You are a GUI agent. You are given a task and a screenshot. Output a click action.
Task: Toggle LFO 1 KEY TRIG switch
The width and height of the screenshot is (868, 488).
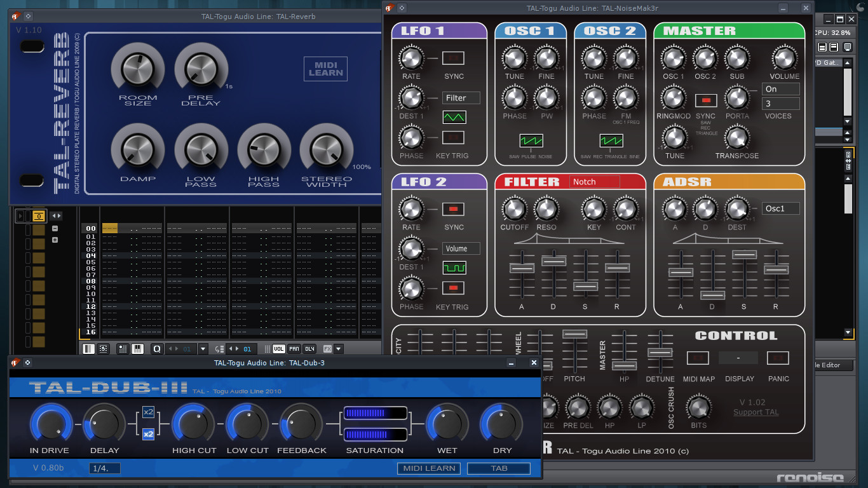tap(453, 137)
